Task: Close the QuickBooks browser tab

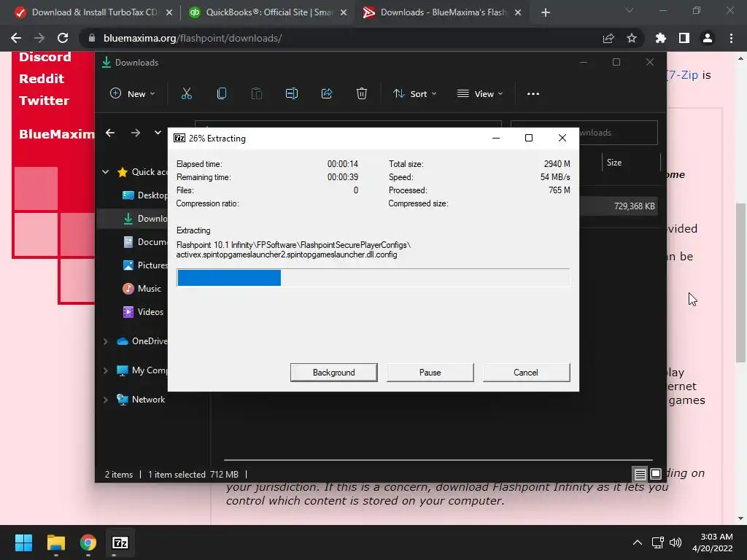Action: tap(344, 13)
